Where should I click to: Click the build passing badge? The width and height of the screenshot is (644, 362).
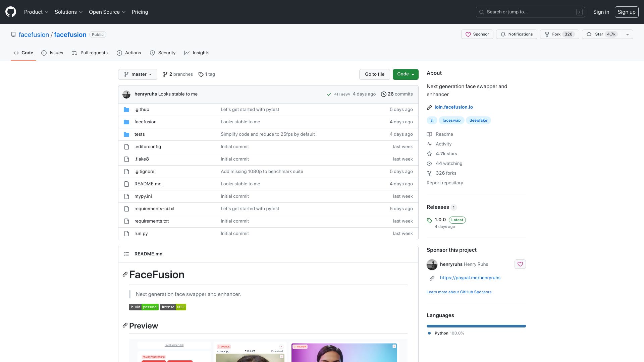[x=144, y=307]
